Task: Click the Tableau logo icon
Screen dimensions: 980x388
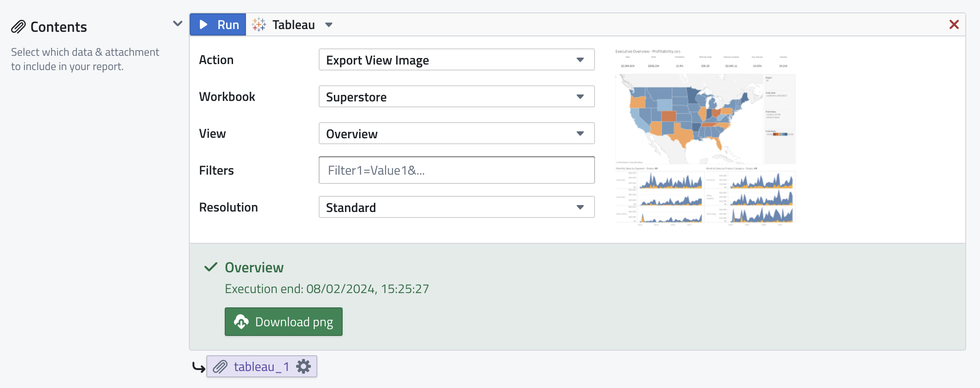Action: (x=259, y=25)
